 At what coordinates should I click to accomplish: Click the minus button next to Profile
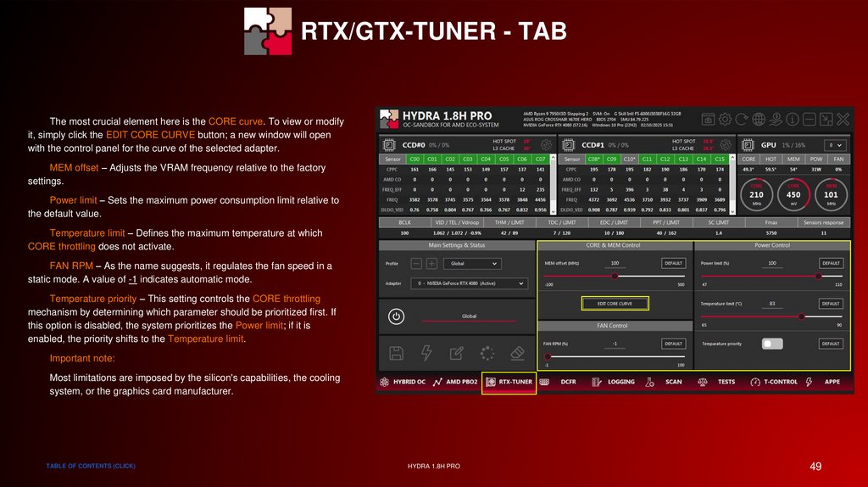(x=416, y=264)
